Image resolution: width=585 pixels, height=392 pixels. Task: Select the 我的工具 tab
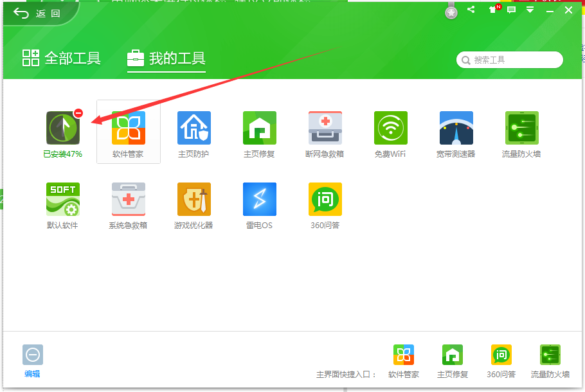pos(166,59)
